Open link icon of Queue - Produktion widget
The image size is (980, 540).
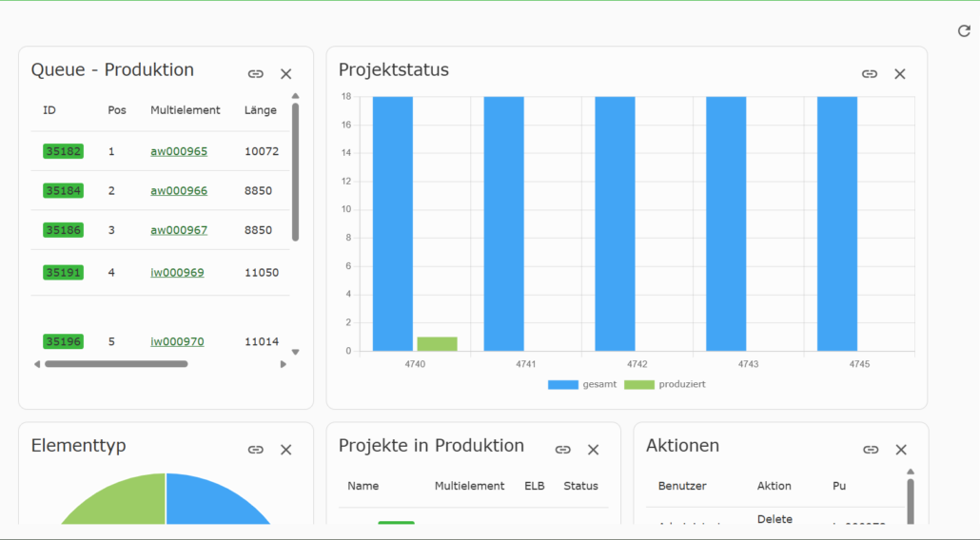[x=256, y=73]
